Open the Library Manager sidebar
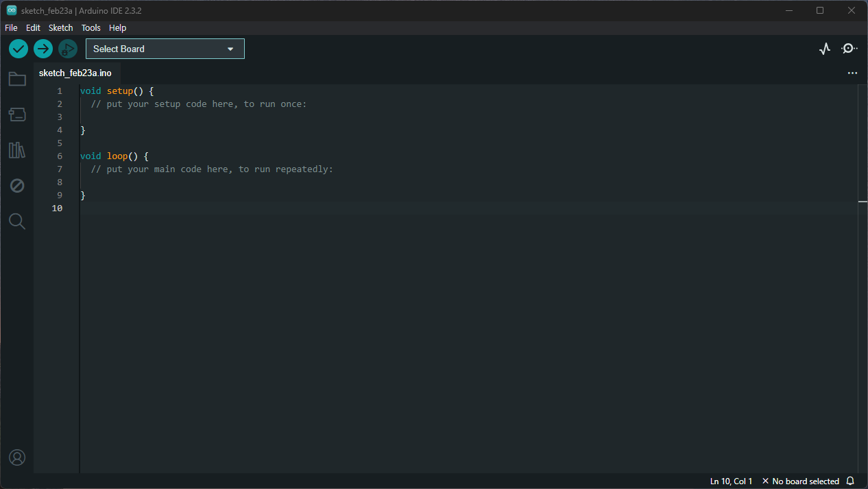Image resolution: width=868 pixels, height=489 pixels. (x=17, y=150)
